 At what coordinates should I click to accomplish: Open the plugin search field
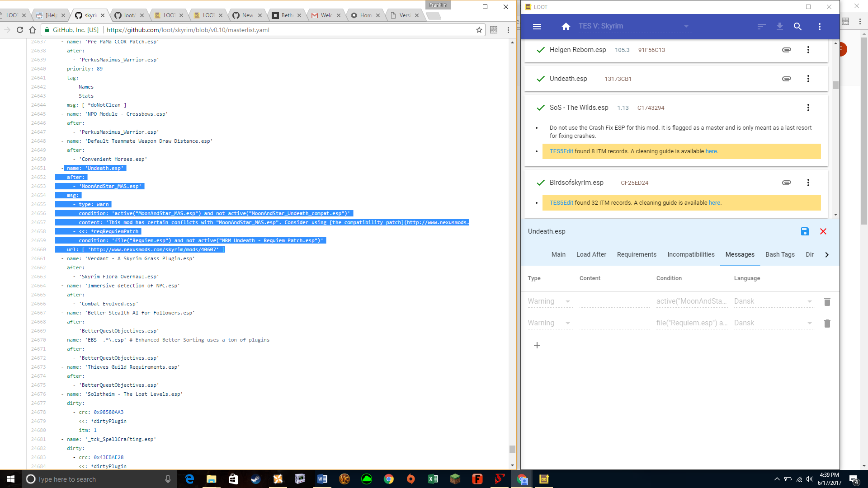[798, 27]
